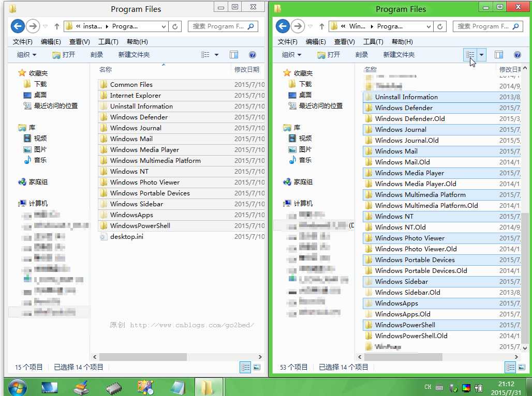This screenshot has width=532, height=396.
Task: Click horizontal scrollbar thumb in right window
Action: tap(403, 357)
